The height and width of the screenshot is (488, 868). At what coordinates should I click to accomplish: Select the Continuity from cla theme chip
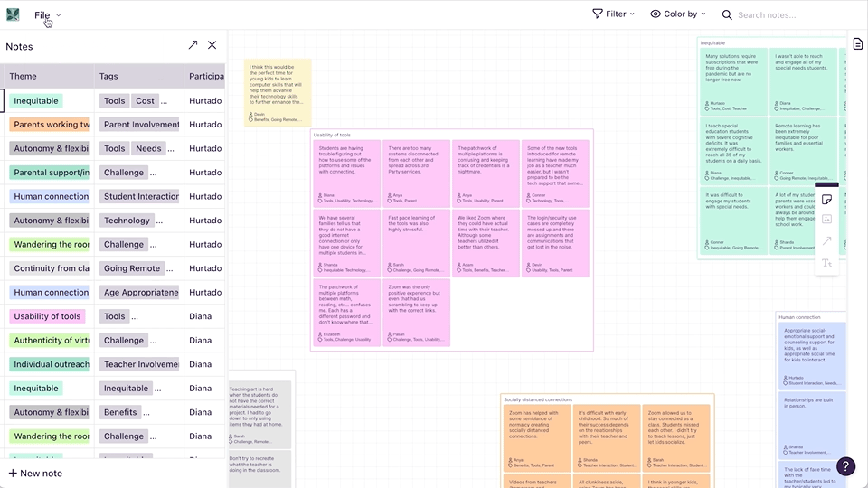(x=49, y=268)
